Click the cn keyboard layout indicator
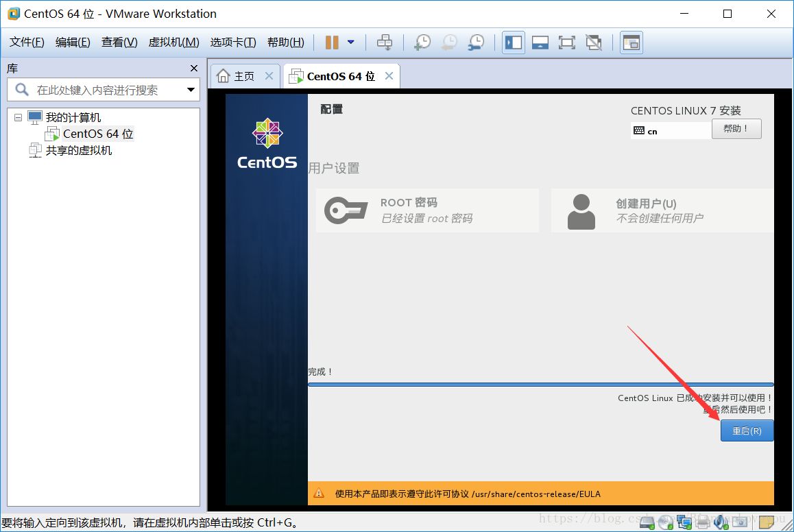The width and height of the screenshot is (794, 532). coord(671,131)
